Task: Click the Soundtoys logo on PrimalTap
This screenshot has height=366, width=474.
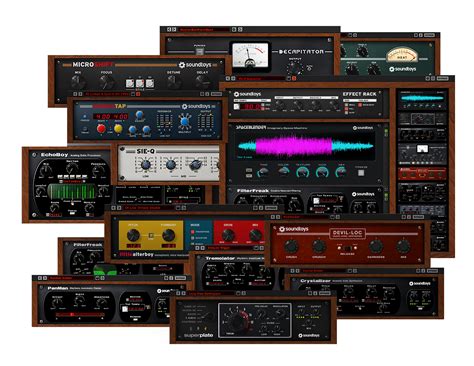Action: point(196,107)
